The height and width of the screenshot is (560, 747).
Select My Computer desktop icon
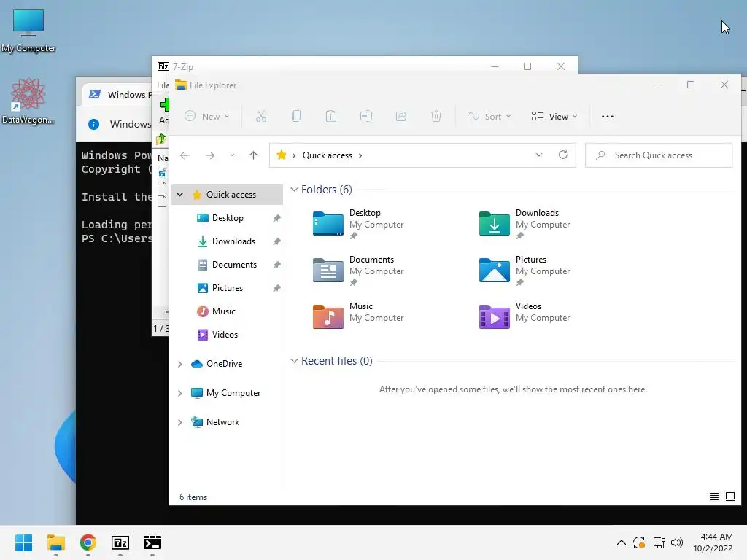[x=28, y=31]
